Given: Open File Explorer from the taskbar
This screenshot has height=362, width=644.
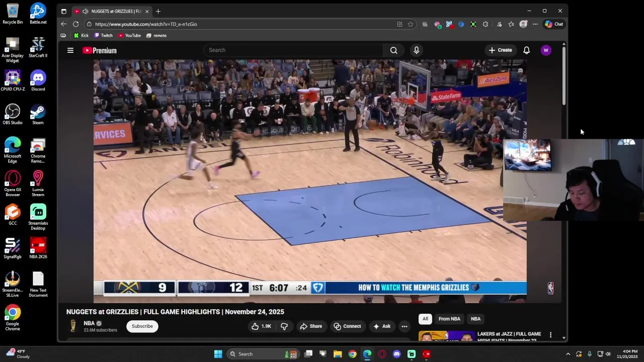Looking at the screenshot, I should pos(338,354).
